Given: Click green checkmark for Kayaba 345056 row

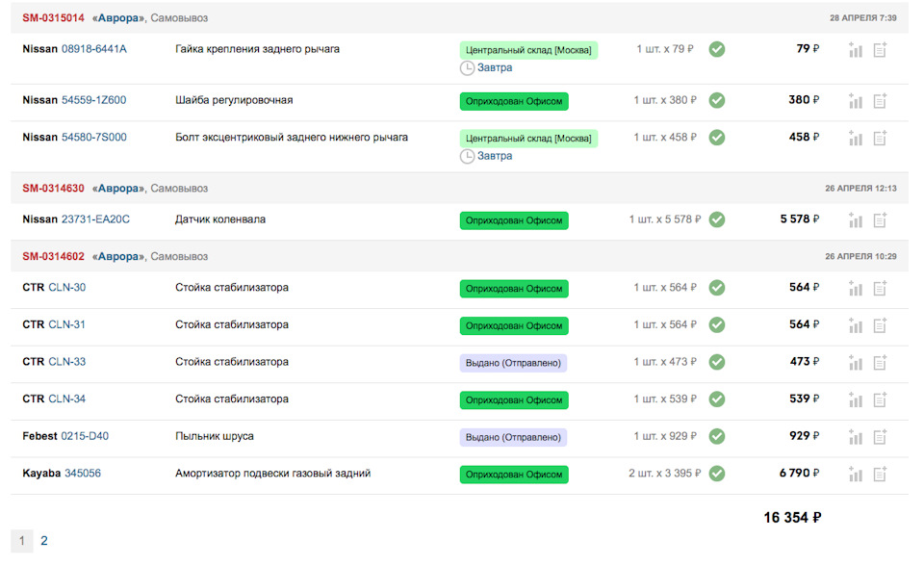Looking at the screenshot, I should point(717,474).
